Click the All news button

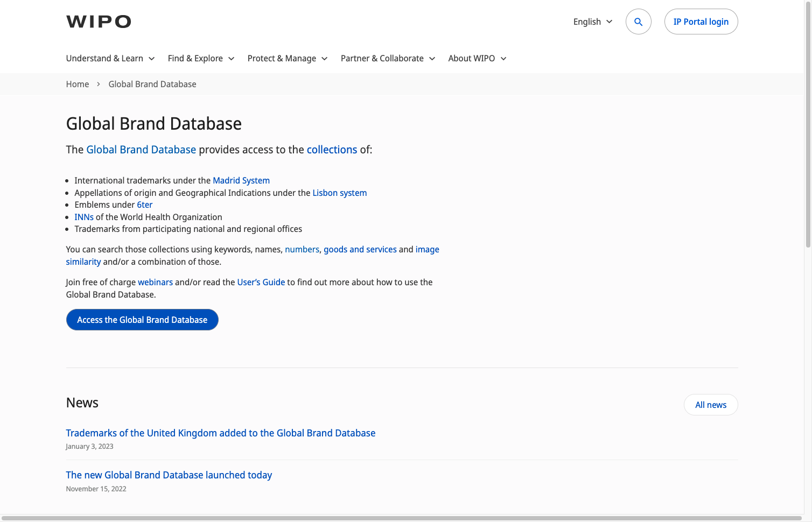pyautogui.click(x=711, y=405)
